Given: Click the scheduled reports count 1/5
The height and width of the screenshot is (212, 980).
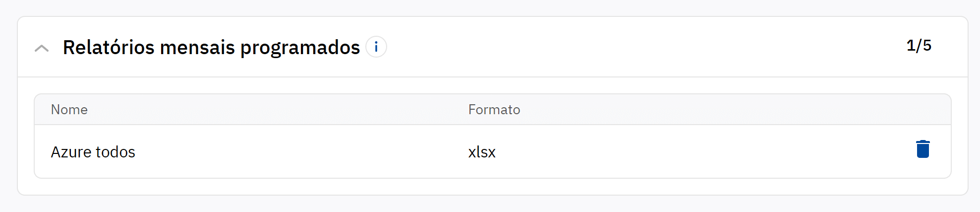Looking at the screenshot, I should coord(919,46).
